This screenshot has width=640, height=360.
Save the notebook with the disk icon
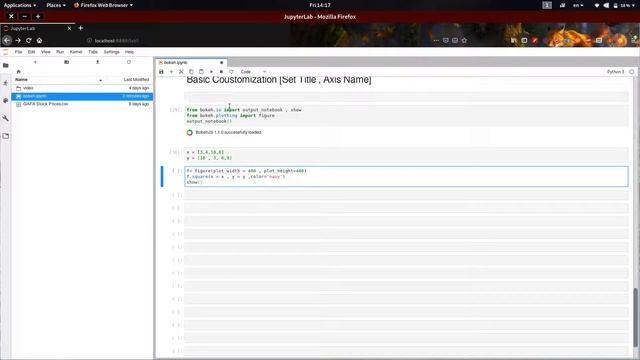point(161,72)
